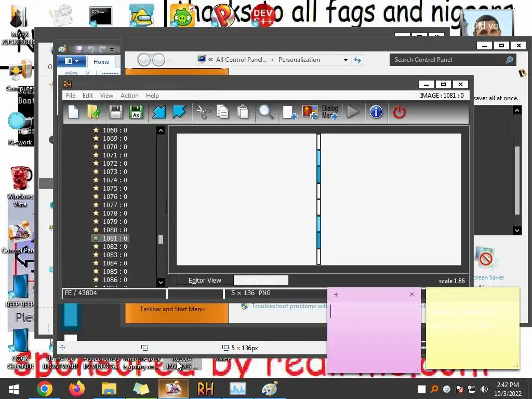
Task: Click the green Save As floppy icon
Action: click(136, 112)
